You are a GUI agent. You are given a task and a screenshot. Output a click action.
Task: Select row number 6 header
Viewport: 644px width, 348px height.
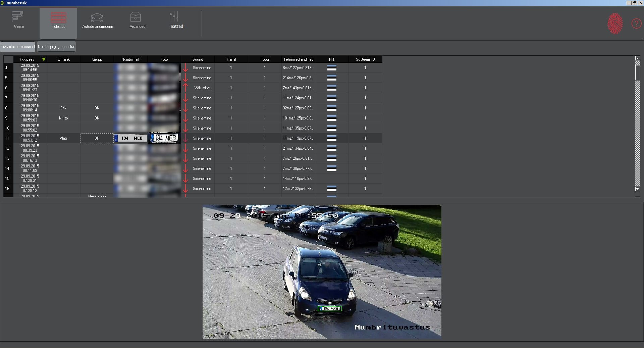coord(8,88)
